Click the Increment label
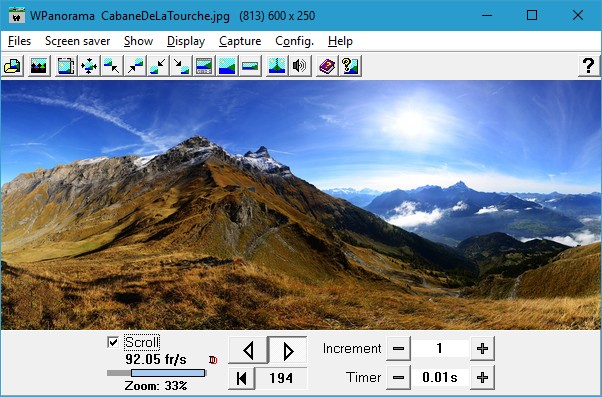Viewport: 602px width, 397px height. click(x=352, y=349)
